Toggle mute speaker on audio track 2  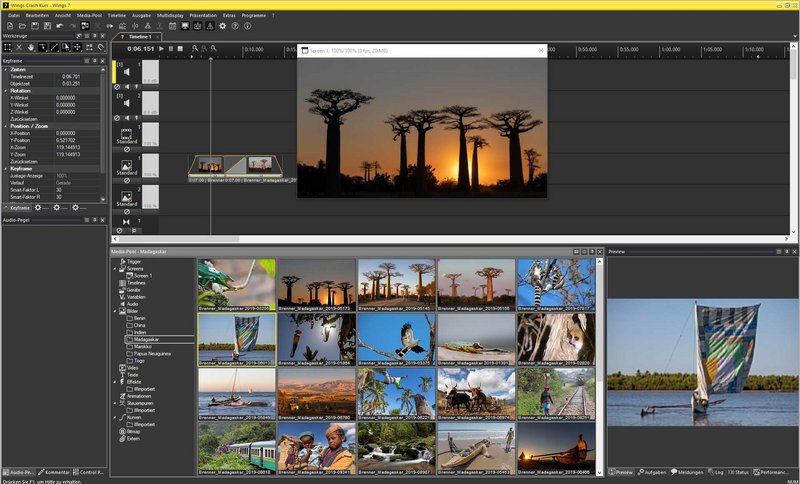[x=127, y=118]
